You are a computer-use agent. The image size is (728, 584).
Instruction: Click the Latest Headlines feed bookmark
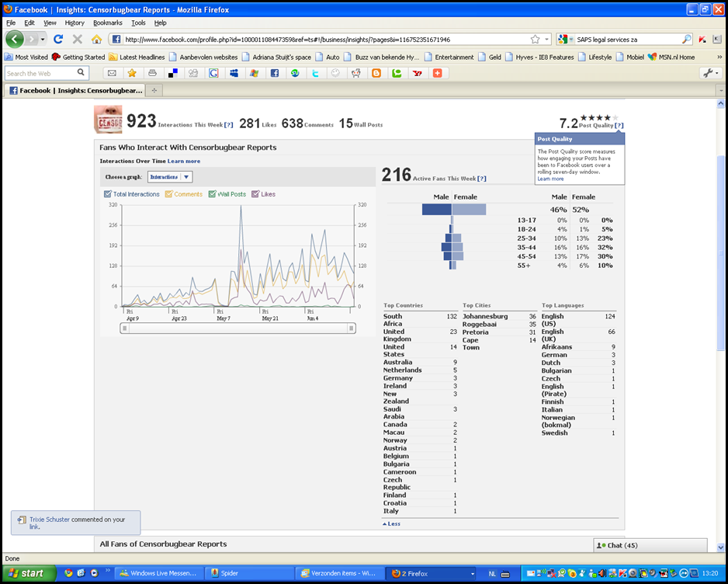(137, 57)
